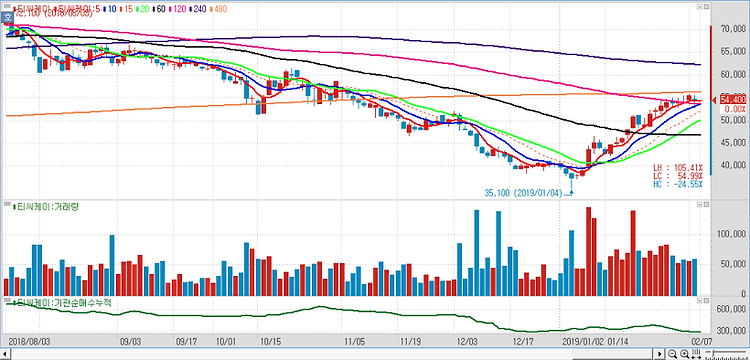Click the blue '호' button at top-left
Screen dimensions: 750x360
(8, 18)
